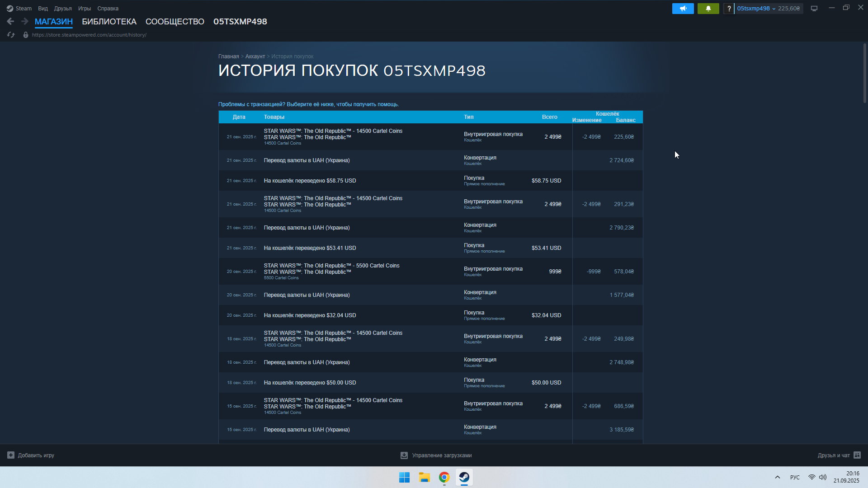Image resolution: width=868 pixels, height=488 pixels.
Task: Open Друзья и чат label
Action: [834, 455]
